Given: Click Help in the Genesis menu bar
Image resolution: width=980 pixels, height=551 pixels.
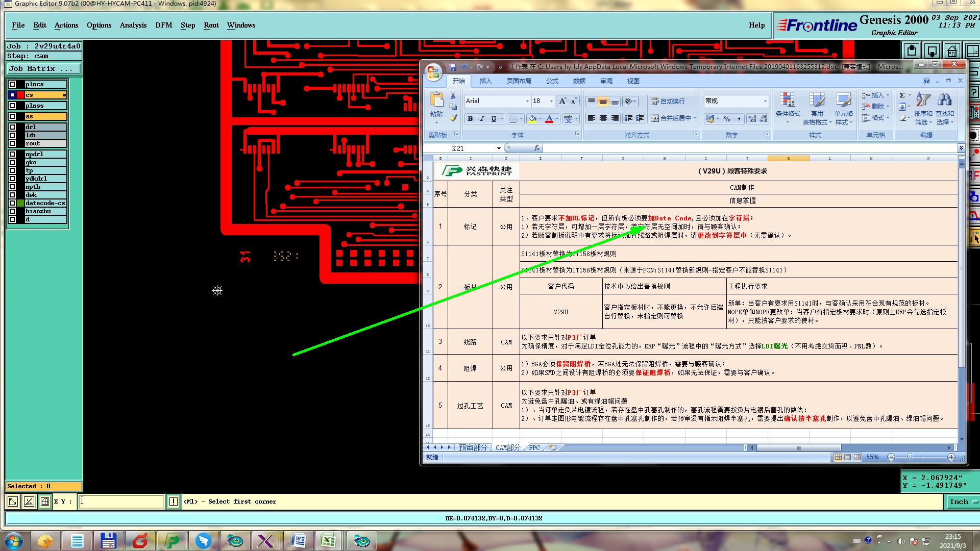Looking at the screenshot, I should (757, 25).
